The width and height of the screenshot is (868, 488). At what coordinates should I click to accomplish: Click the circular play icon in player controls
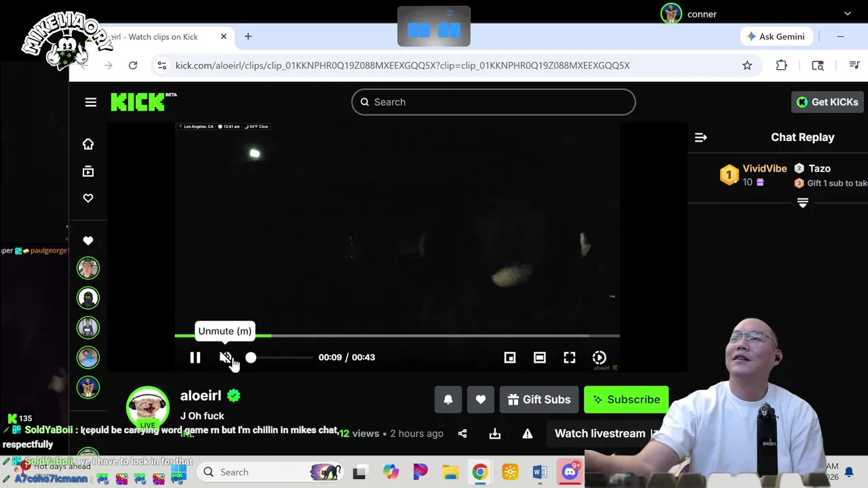[599, 357]
